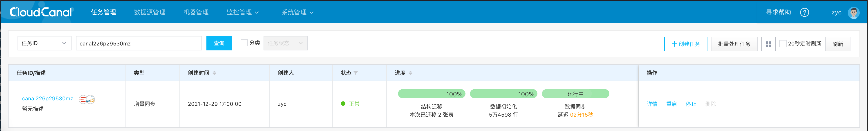Click the 创建任务 button
This screenshot has width=868, height=131.
coord(685,44)
